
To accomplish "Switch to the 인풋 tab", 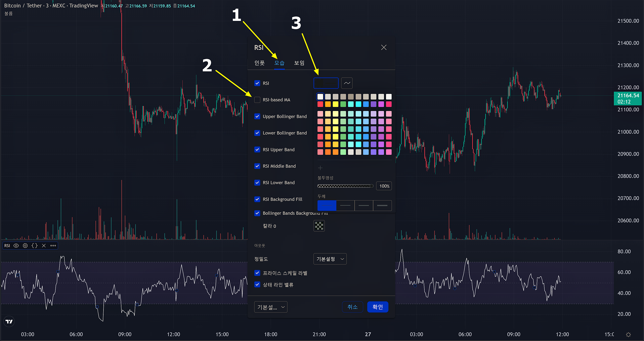I will [x=259, y=63].
